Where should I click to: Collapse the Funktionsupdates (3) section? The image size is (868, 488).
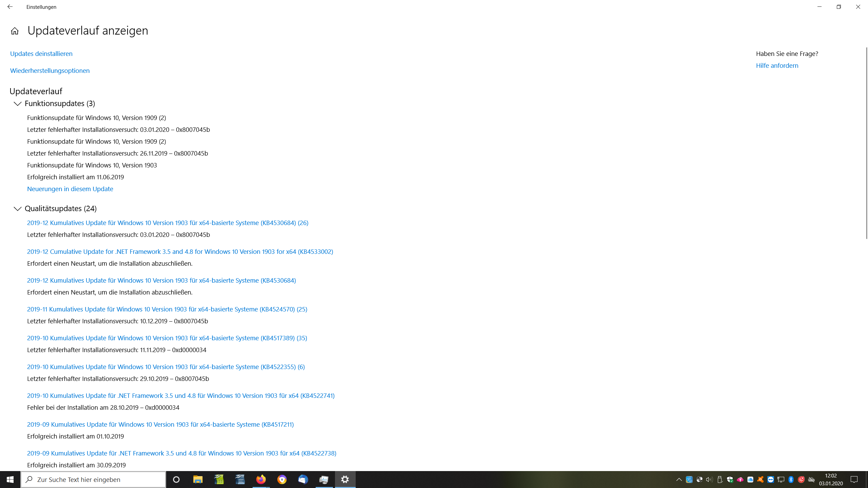coord(18,104)
